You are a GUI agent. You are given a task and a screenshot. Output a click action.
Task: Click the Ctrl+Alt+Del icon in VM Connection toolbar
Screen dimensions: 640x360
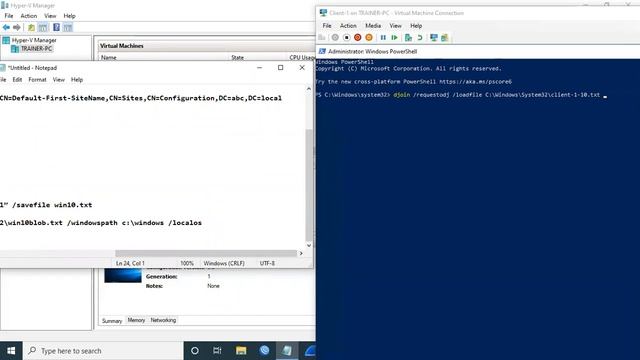click(322, 38)
